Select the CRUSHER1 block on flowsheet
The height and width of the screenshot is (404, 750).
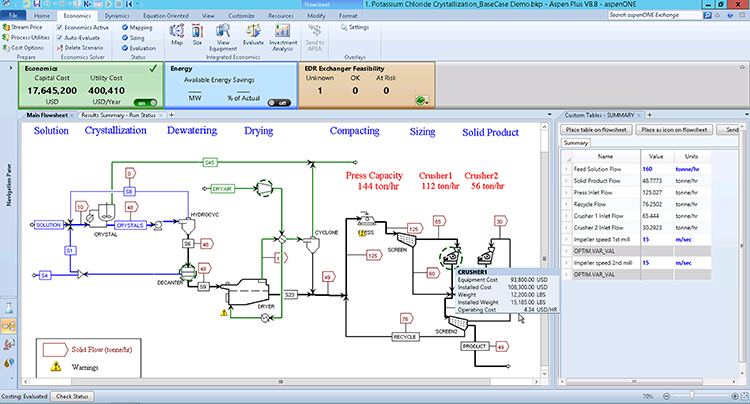[x=451, y=258]
